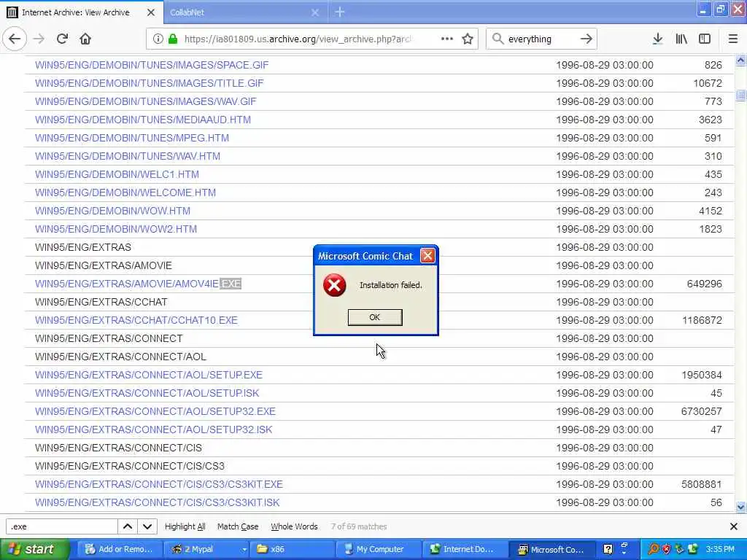
Task: Click the page scrollbar up arrow
Action: pos(740,61)
